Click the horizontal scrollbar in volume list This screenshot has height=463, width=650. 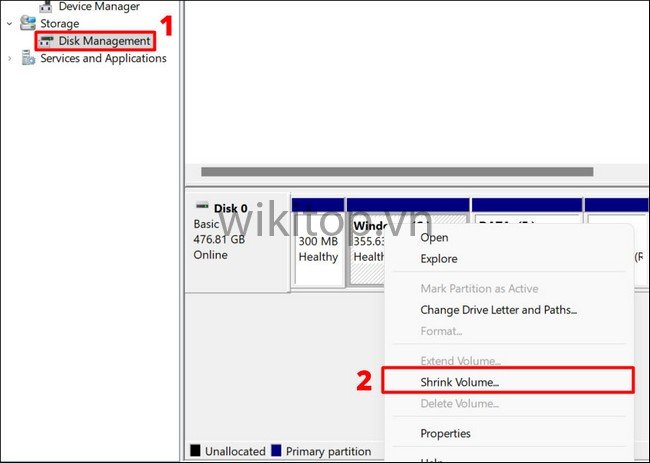click(x=400, y=172)
